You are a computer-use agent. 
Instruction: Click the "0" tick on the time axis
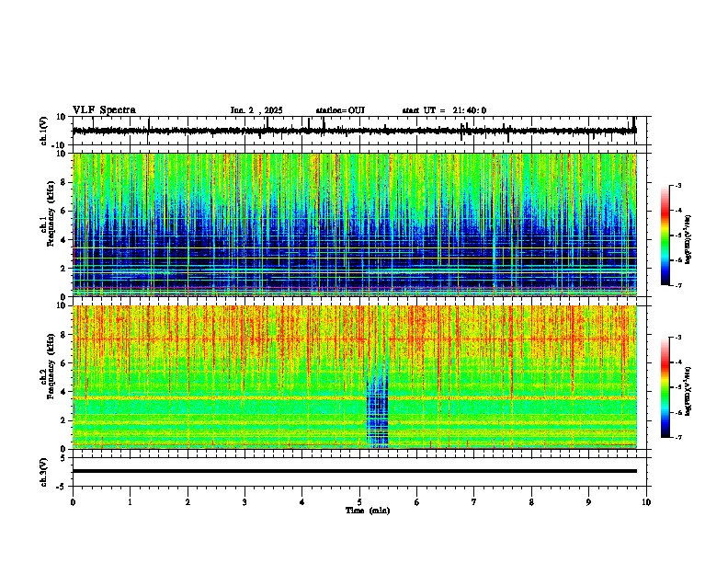pyautogui.click(x=73, y=502)
